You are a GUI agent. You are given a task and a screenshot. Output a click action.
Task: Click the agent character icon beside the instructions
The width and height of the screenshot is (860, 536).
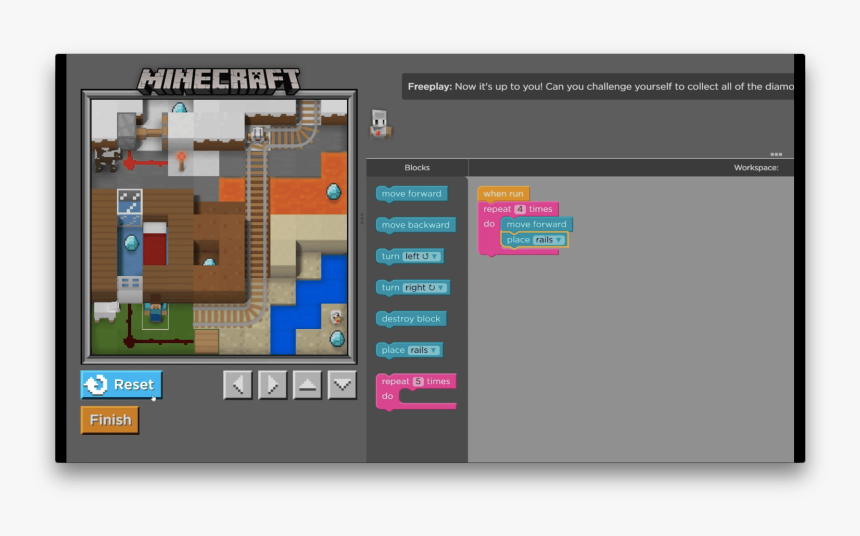click(x=380, y=124)
